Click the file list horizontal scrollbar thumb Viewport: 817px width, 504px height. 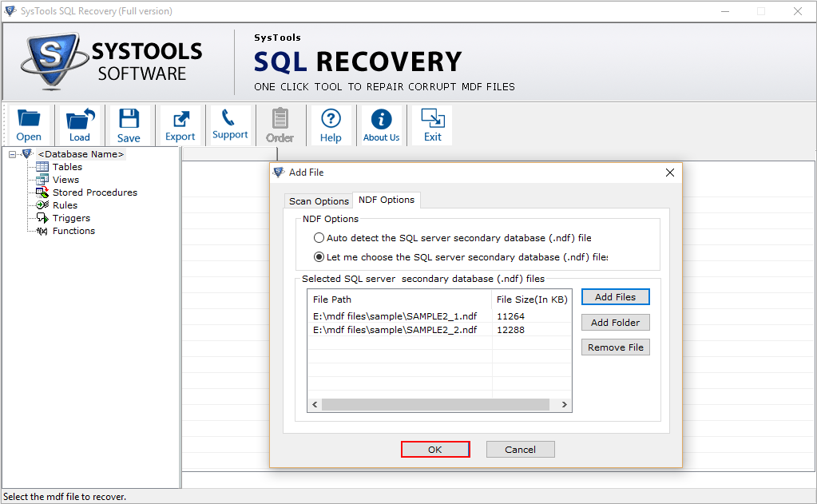coord(435,404)
